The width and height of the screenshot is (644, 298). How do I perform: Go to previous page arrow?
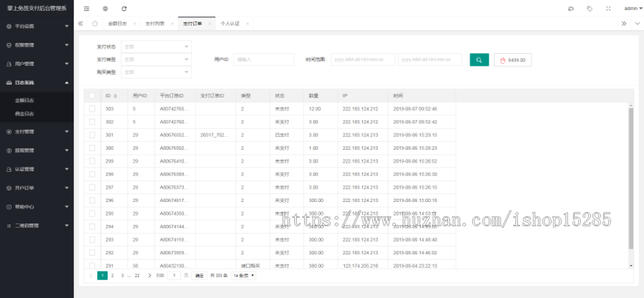(x=91, y=275)
